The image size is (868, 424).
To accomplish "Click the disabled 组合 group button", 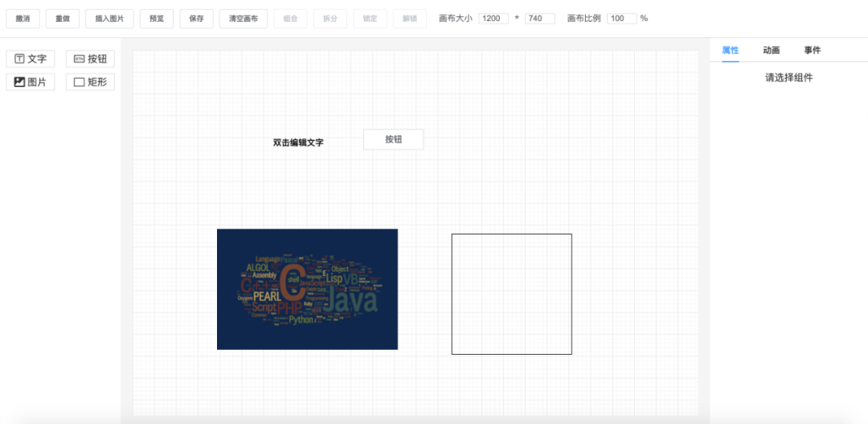I will click(291, 19).
